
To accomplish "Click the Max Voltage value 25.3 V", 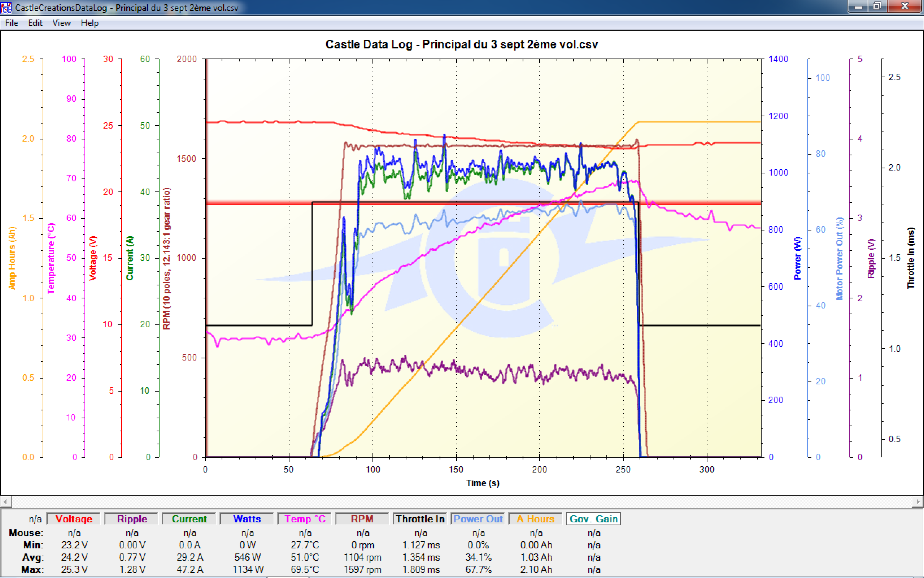I will [x=74, y=569].
